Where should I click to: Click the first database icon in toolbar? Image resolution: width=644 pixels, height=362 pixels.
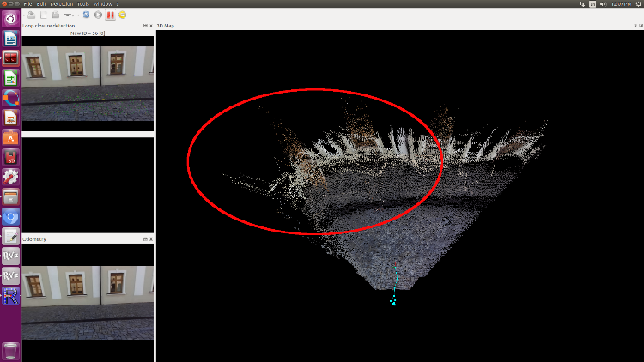click(x=31, y=15)
